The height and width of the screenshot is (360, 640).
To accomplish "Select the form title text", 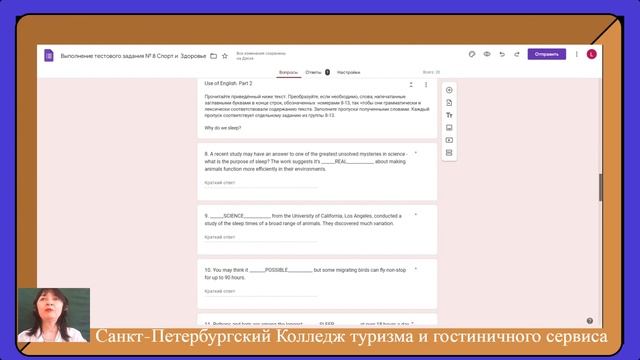I will coord(133,56).
